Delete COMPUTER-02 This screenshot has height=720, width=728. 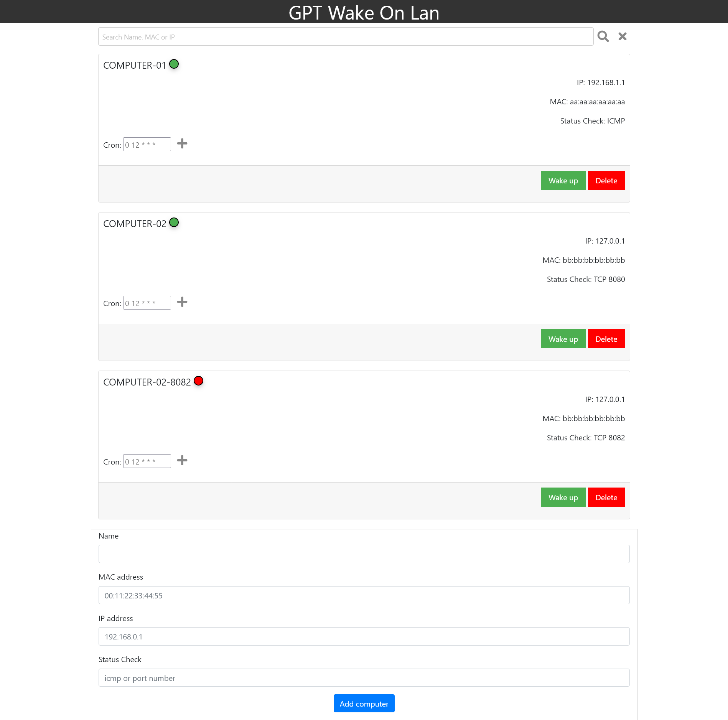click(x=606, y=339)
